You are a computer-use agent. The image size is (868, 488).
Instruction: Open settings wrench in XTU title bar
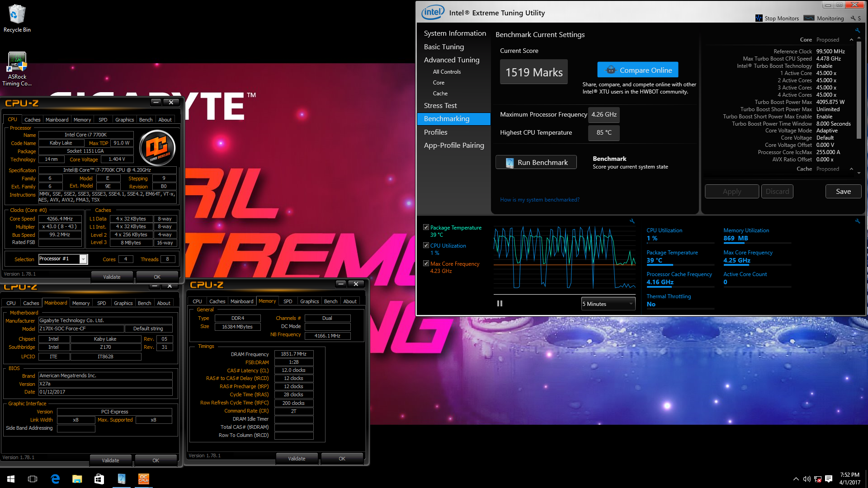853,18
